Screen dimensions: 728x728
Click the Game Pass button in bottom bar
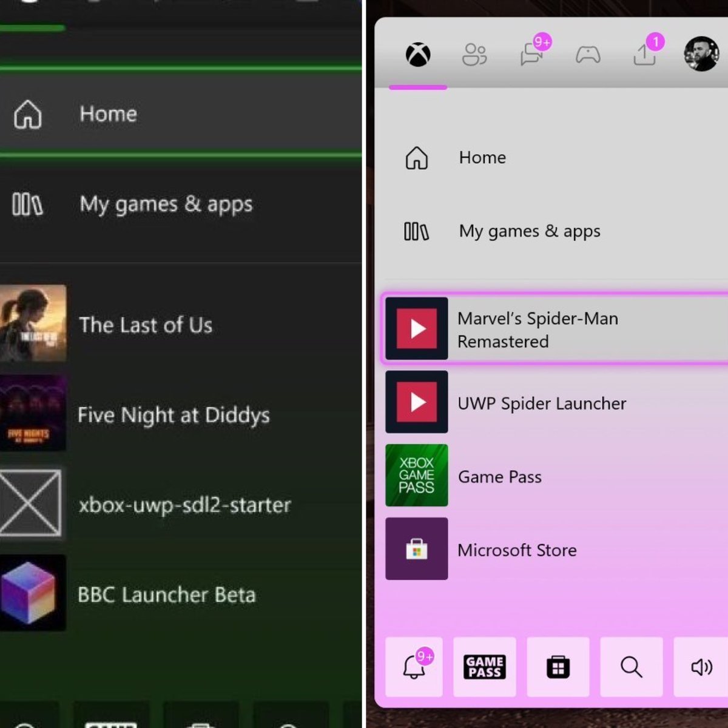click(485, 667)
